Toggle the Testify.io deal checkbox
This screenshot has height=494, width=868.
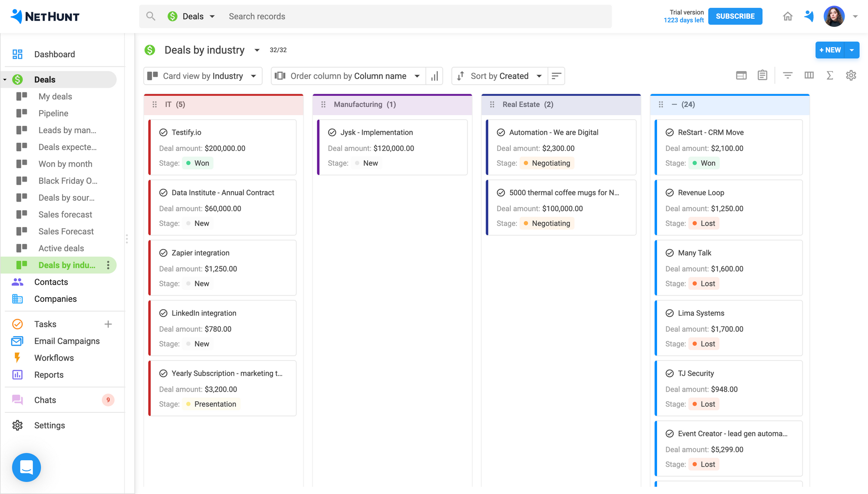pos(163,132)
